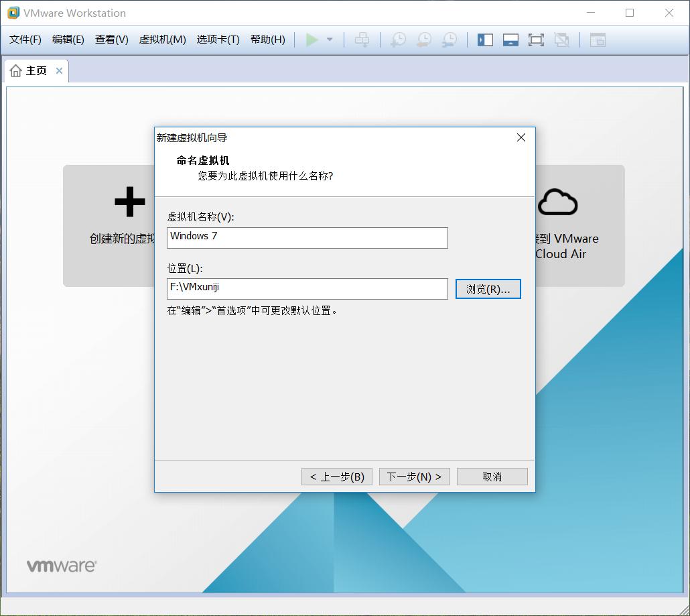Open the snapshot manager icon
The image size is (690, 616).
pyautogui.click(x=450, y=40)
